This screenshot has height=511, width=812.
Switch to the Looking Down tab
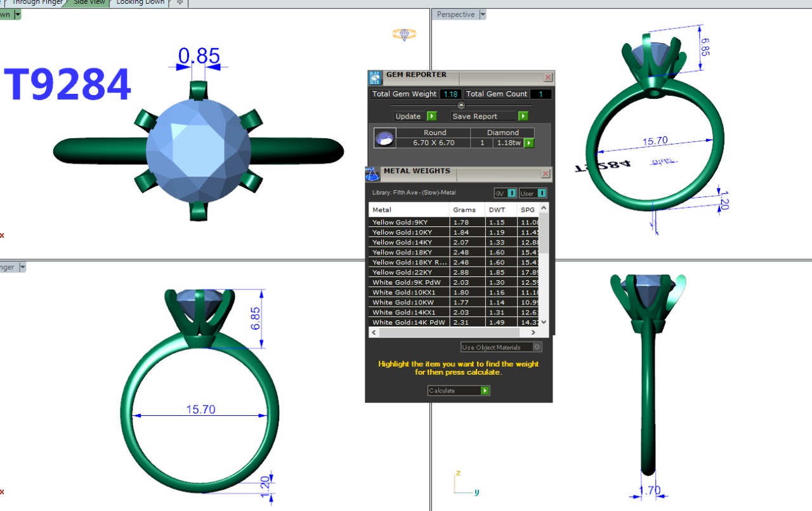[x=140, y=3]
